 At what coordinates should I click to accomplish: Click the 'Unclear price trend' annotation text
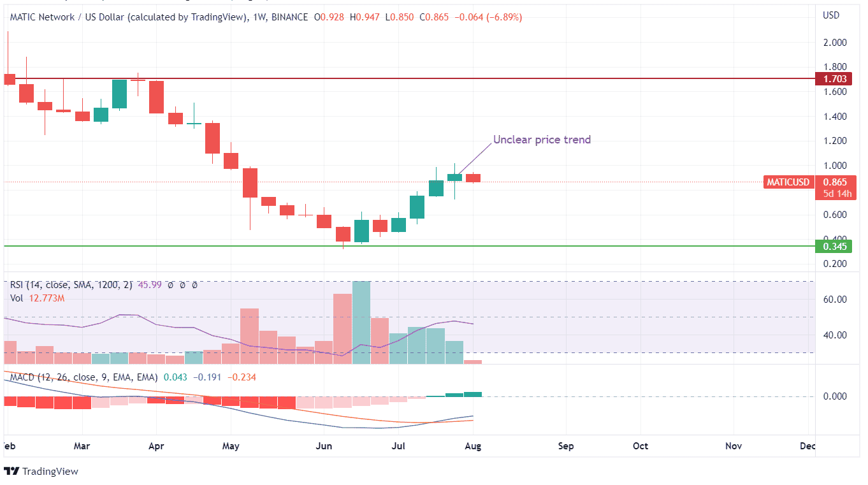pyautogui.click(x=542, y=140)
